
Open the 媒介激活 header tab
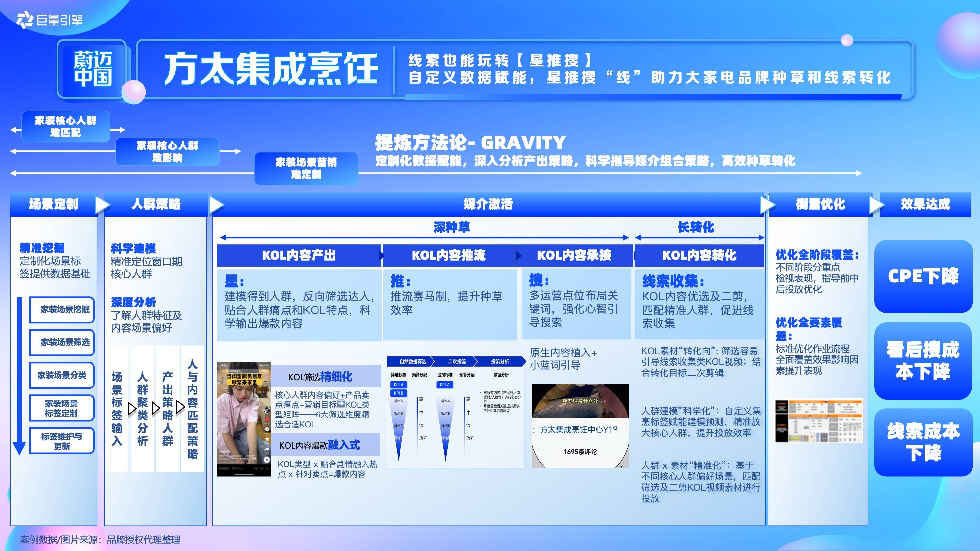coord(488,204)
